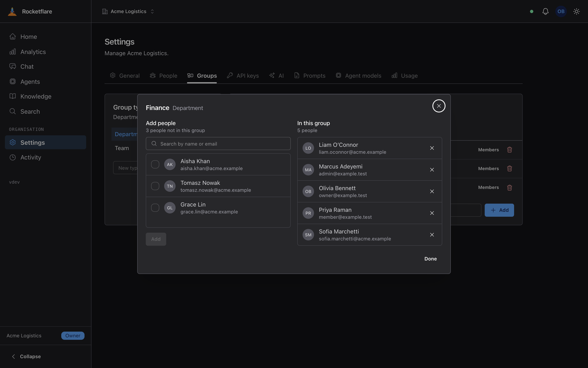This screenshot has width=588, height=368.
Task: Delete the first group row via trash icon
Action: (510, 150)
